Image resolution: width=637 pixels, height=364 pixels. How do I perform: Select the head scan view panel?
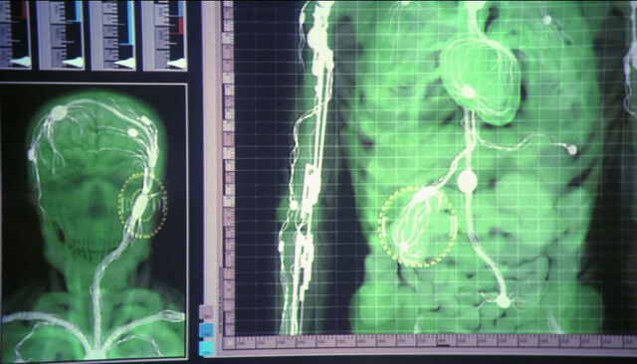tap(94, 221)
